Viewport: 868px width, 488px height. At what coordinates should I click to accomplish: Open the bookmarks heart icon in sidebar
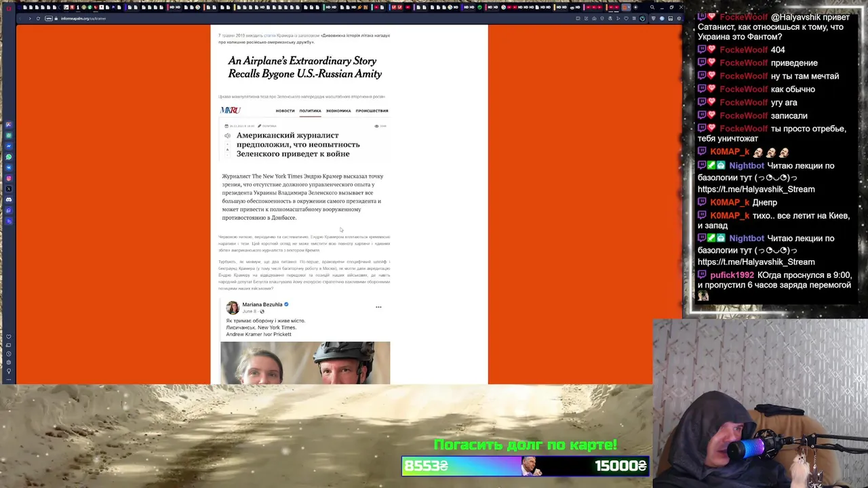click(x=9, y=337)
